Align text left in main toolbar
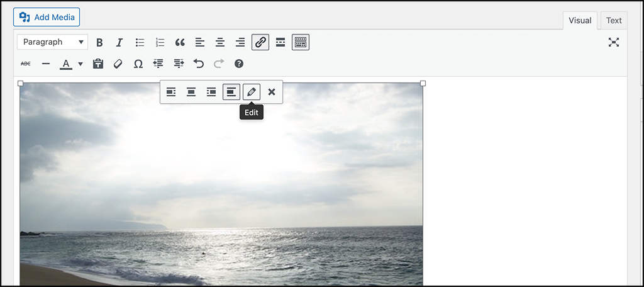The height and width of the screenshot is (287, 644). click(x=199, y=42)
